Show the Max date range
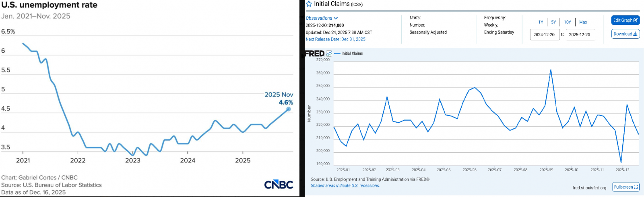This screenshot has height=197, width=644. click(x=583, y=22)
